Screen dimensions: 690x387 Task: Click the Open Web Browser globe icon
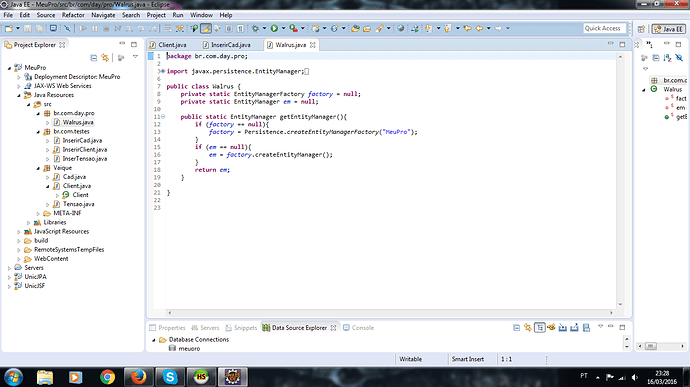[400, 28]
